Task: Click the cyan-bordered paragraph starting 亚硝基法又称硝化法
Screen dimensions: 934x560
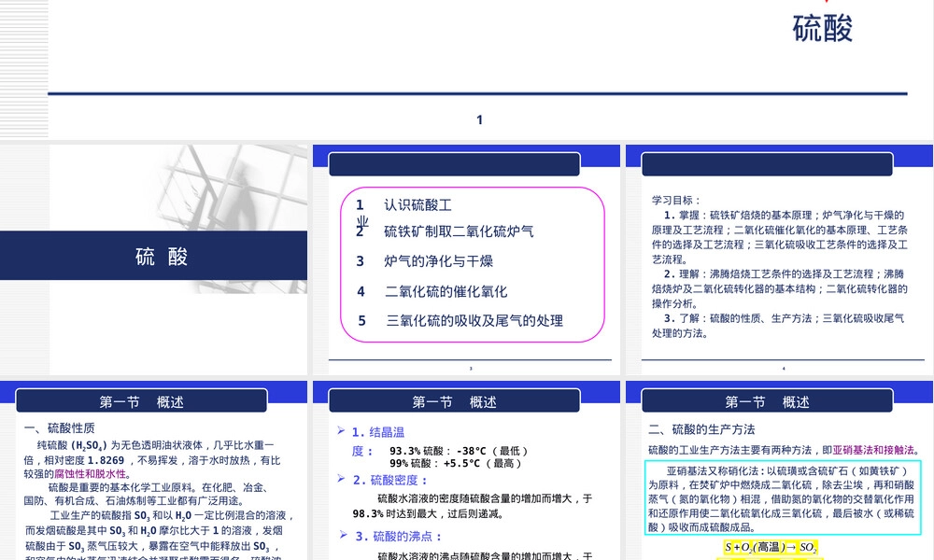Action: [x=783, y=498]
